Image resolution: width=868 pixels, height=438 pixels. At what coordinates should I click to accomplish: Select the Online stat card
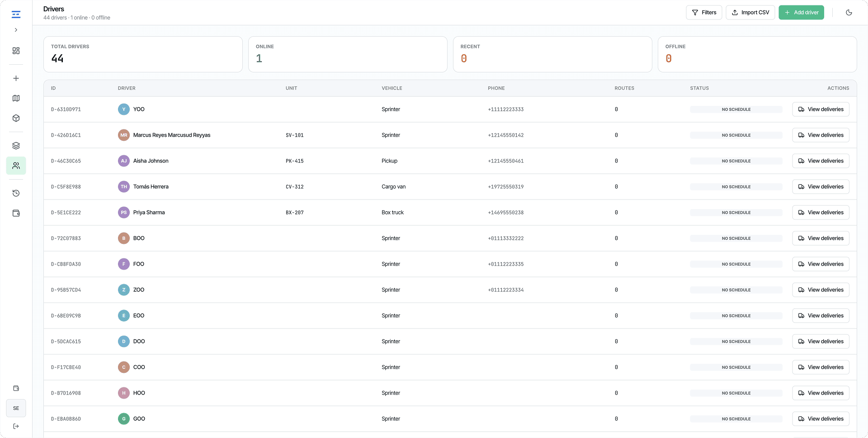348,54
